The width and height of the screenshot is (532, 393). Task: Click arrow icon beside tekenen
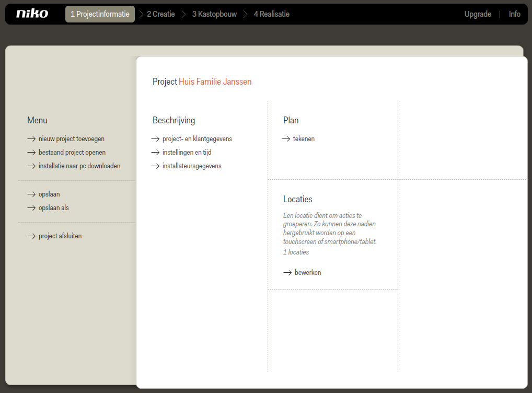click(x=286, y=139)
